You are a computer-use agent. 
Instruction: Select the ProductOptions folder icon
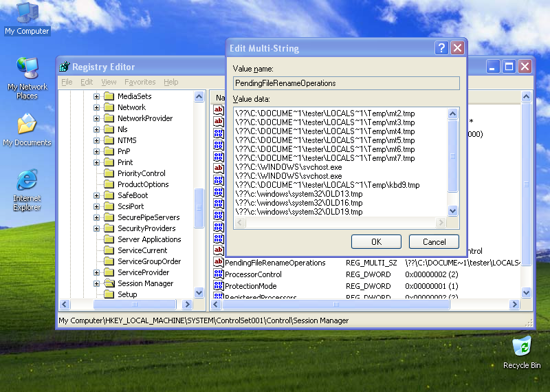point(109,184)
